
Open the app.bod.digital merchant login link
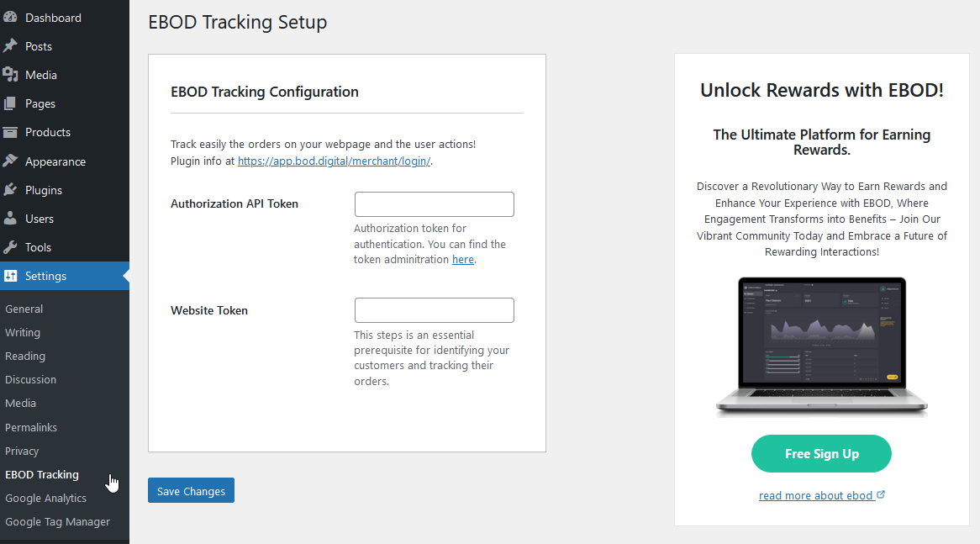pos(334,161)
